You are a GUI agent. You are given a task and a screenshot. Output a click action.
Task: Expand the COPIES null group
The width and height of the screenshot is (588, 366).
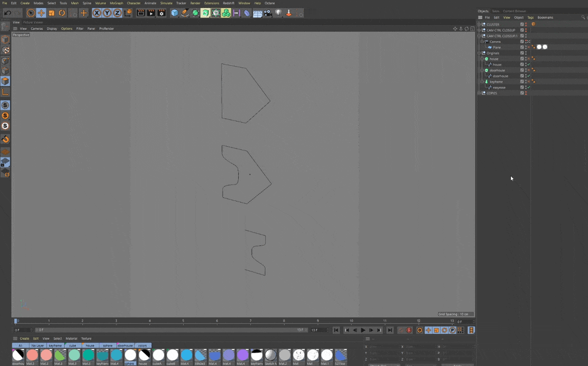tap(479, 93)
